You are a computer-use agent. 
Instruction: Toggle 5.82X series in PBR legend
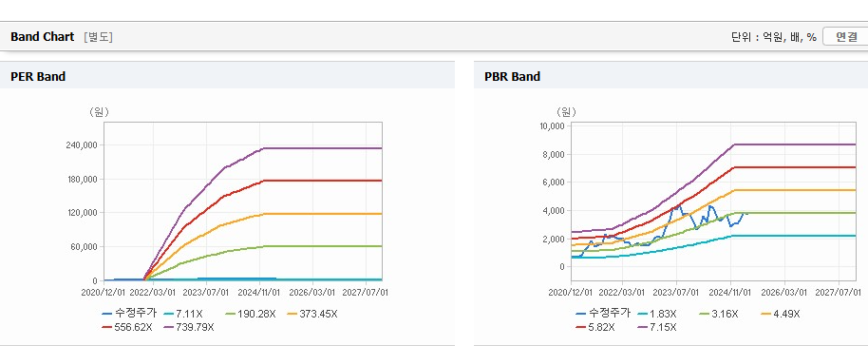point(595,327)
